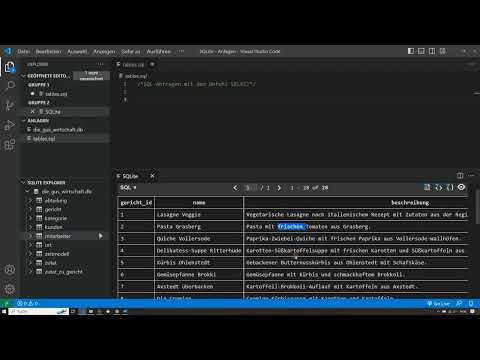Click the first export icon in results toolbar
Image resolution: width=480 pixels, height=360 pixels.
coord(427,187)
